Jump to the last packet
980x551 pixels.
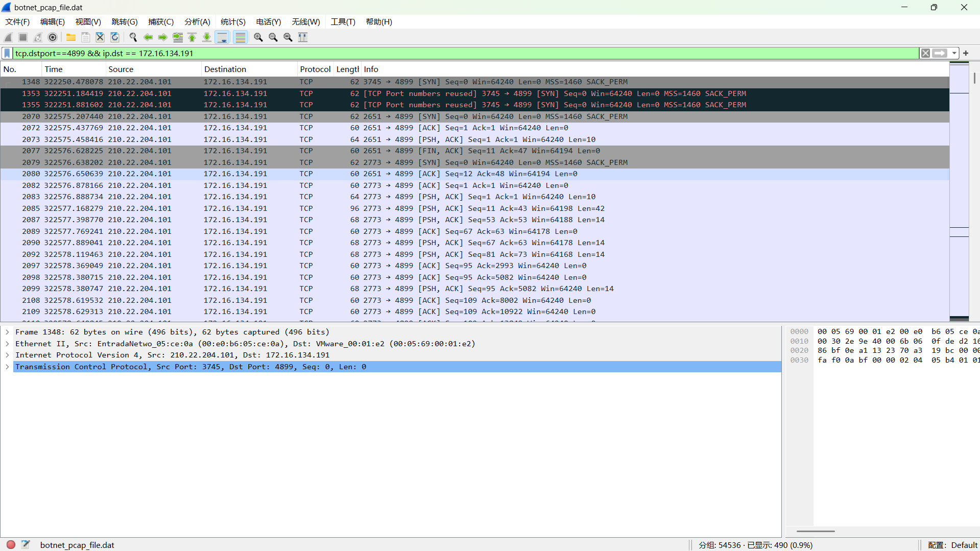[x=207, y=37]
